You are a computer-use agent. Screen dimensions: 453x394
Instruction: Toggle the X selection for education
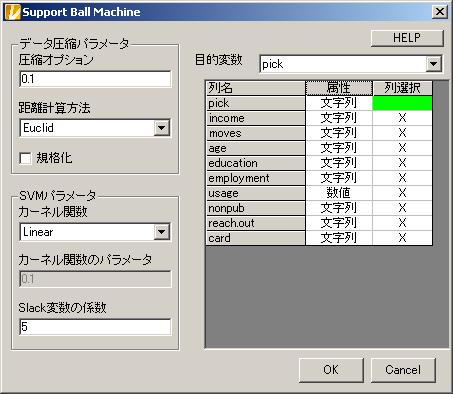pos(402,163)
